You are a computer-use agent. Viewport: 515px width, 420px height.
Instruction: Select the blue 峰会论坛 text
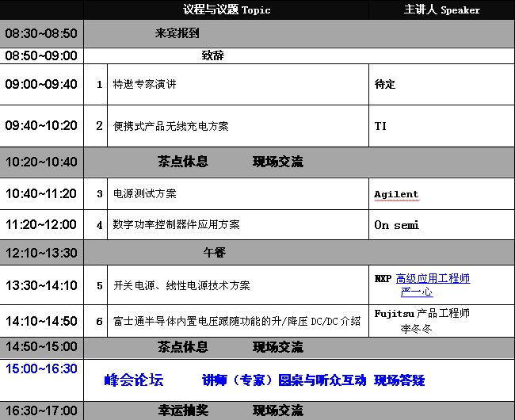point(134,380)
